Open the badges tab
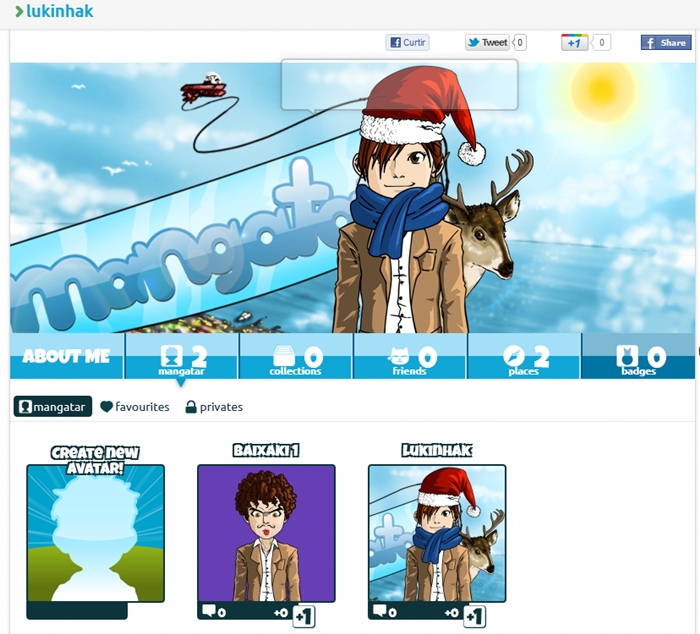Viewport: 700px width, 634px height. [x=638, y=356]
